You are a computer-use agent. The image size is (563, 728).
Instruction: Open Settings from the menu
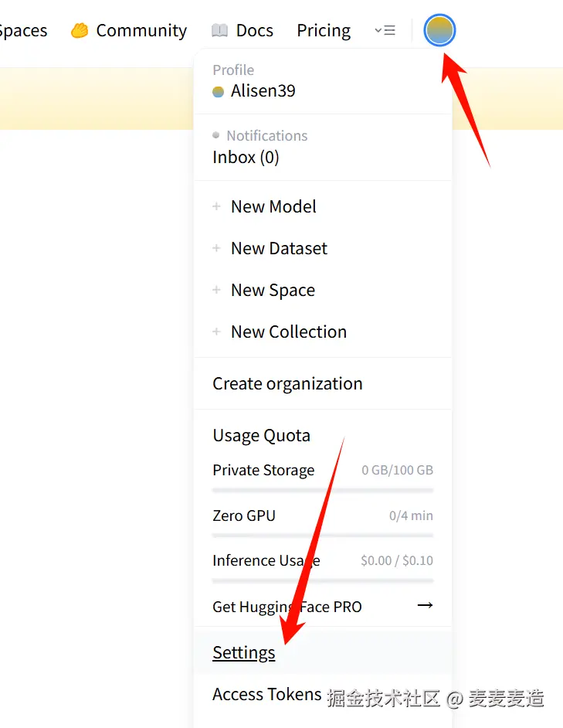244,652
